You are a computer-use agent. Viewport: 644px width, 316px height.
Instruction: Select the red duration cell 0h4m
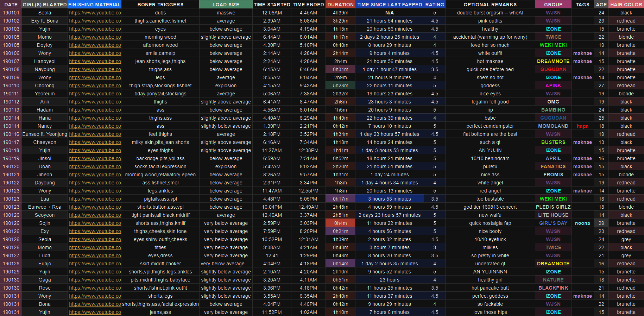[341, 223]
